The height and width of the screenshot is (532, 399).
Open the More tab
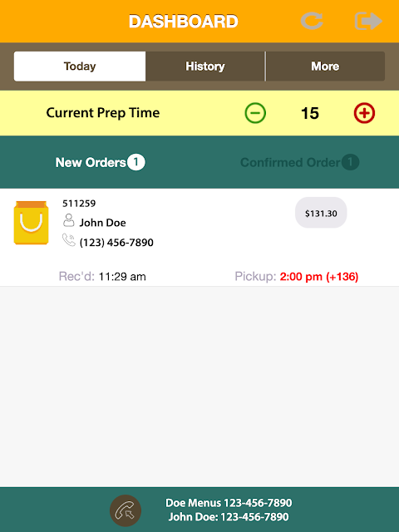tap(325, 66)
